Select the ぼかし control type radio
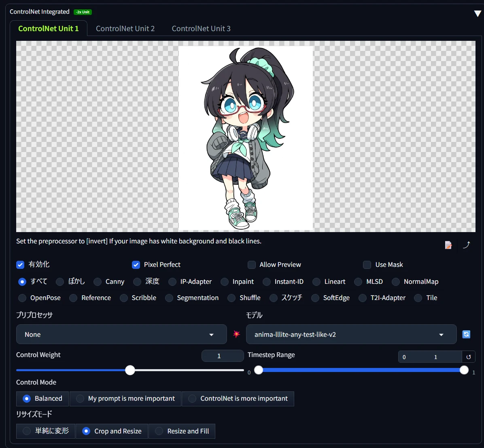This screenshot has width=484, height=448. (x=60, y=282)
